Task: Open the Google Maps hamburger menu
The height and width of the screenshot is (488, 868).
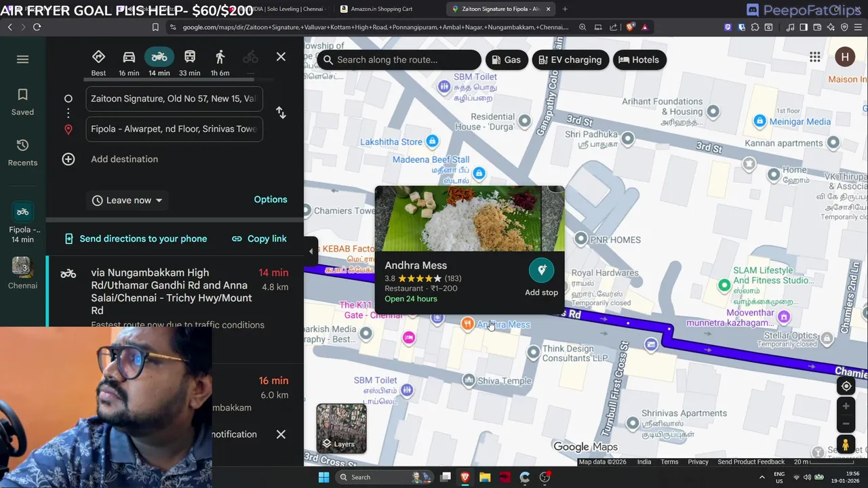Action: 22,59
